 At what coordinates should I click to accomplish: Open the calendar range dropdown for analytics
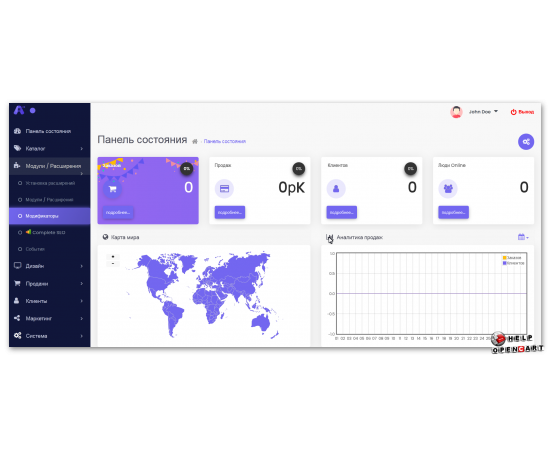(x=523, y=237)
